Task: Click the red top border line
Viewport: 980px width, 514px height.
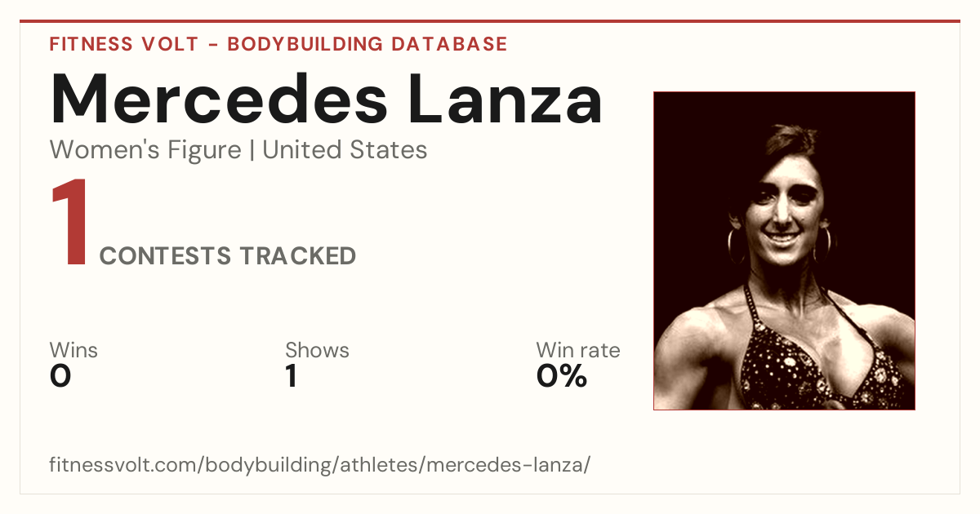Action: [490, 21]
